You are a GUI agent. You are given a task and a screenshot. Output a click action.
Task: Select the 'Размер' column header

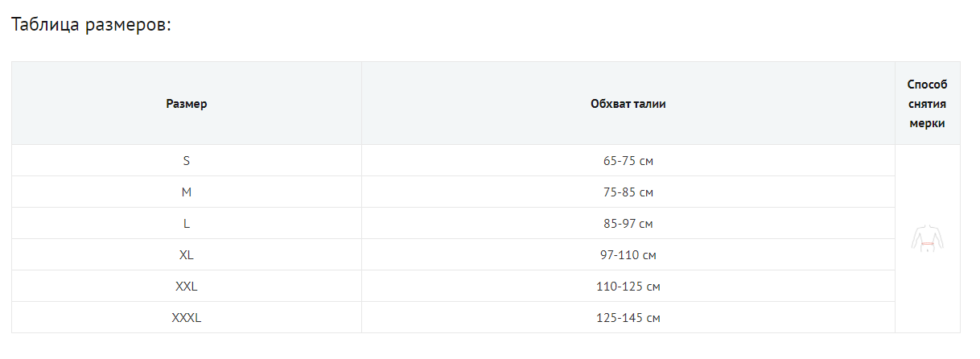pyautogui.click(x=187, y=104)
